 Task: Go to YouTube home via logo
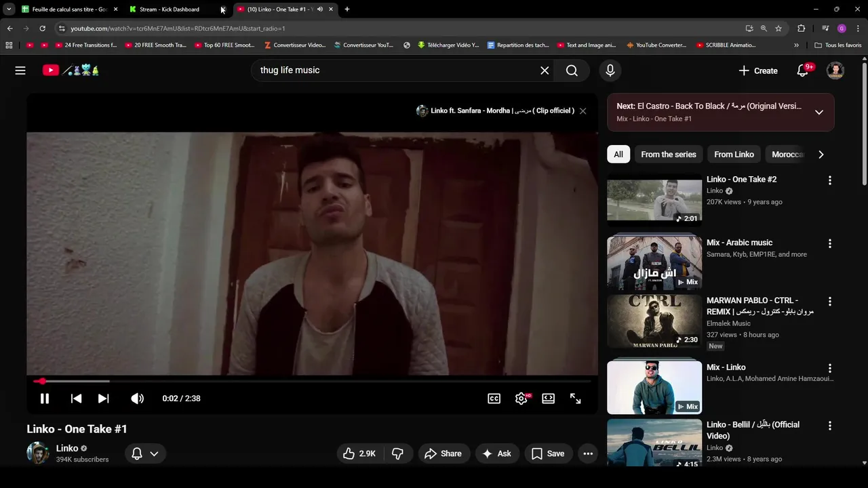click(x=71, y=70)
